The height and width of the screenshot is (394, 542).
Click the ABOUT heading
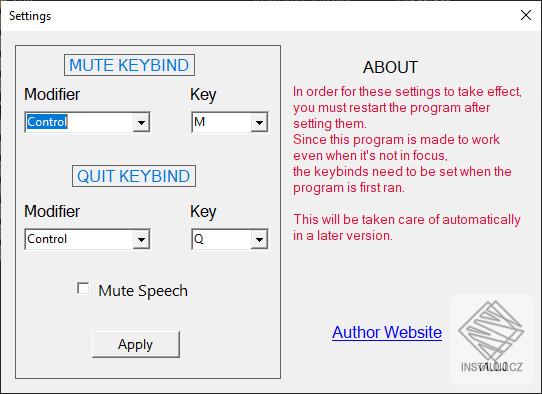coord(390,67)
